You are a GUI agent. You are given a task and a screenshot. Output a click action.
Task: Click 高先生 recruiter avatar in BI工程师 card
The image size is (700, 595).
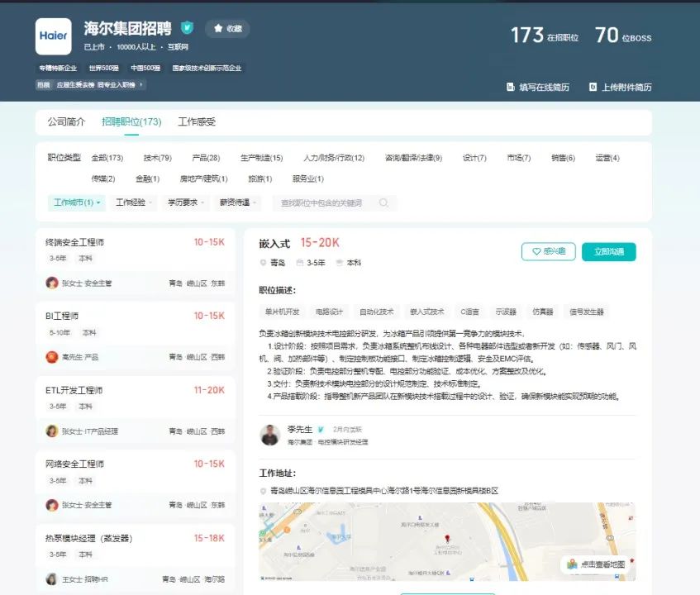coord(52,357)
